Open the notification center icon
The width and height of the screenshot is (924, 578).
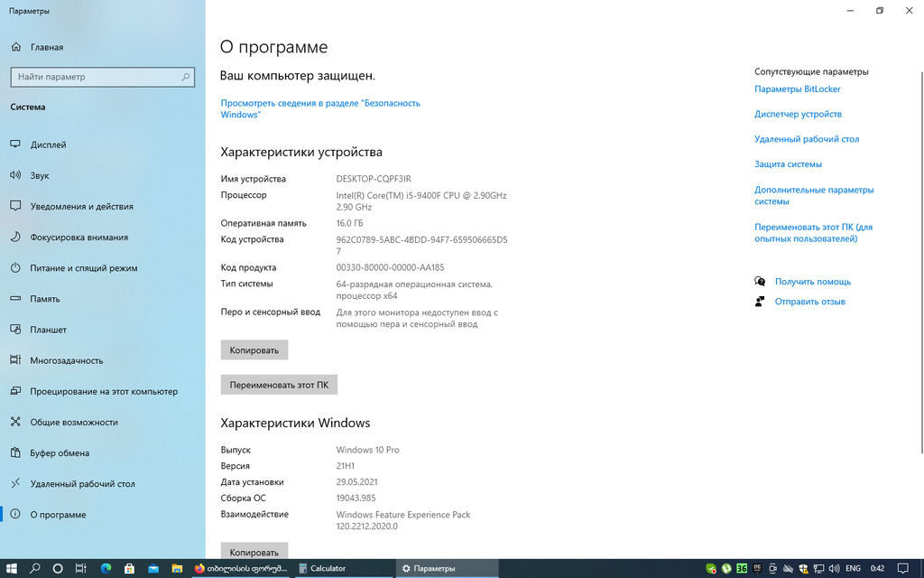click(x=902, y=569)
